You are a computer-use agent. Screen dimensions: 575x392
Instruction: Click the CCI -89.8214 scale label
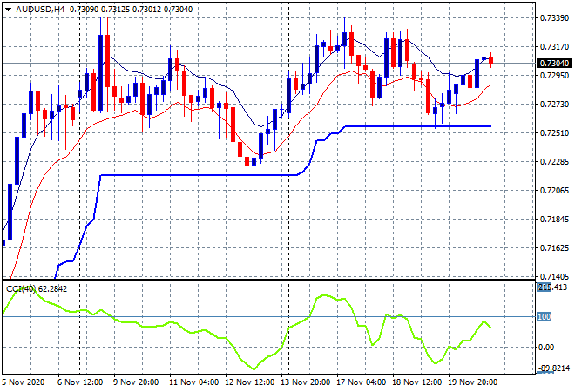click(554, 368)
